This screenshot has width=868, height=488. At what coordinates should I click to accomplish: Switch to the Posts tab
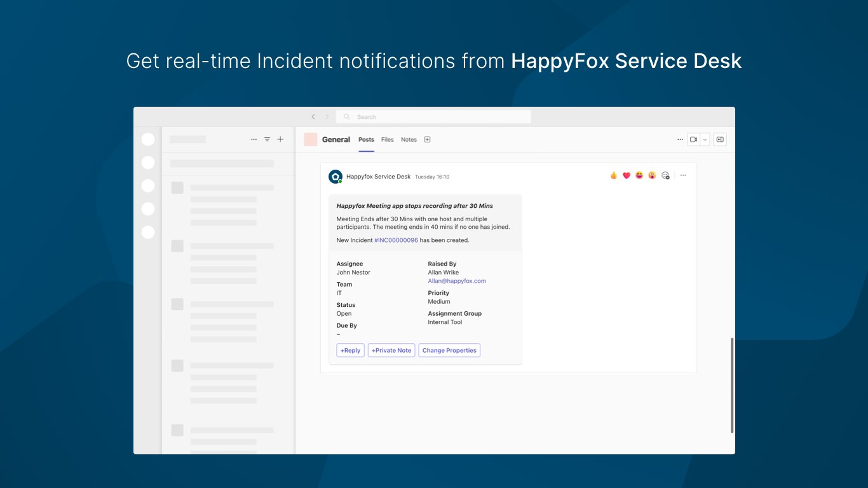[366, 140]
